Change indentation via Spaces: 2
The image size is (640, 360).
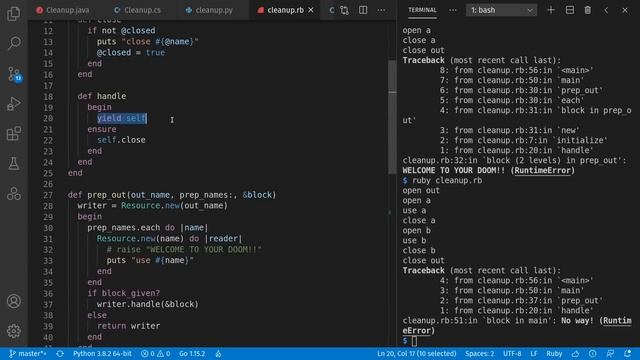pyautogui.click(x=479, y=353)
